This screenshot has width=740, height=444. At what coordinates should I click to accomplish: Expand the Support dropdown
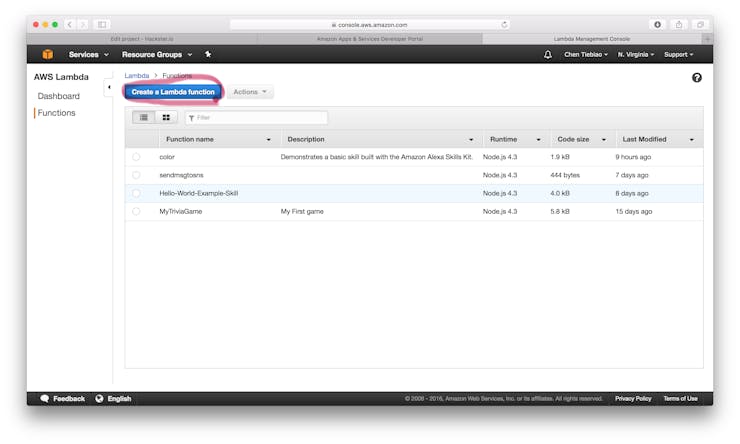coord(679,55)
